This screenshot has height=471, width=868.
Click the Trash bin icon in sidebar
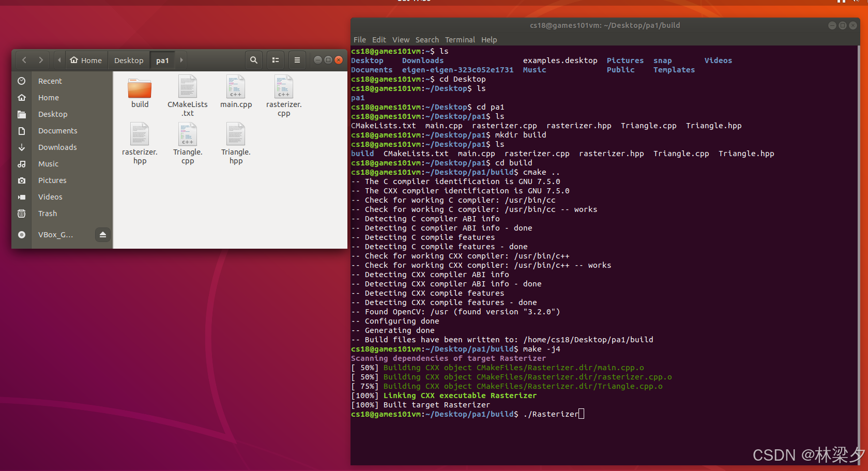click(22, 214)
